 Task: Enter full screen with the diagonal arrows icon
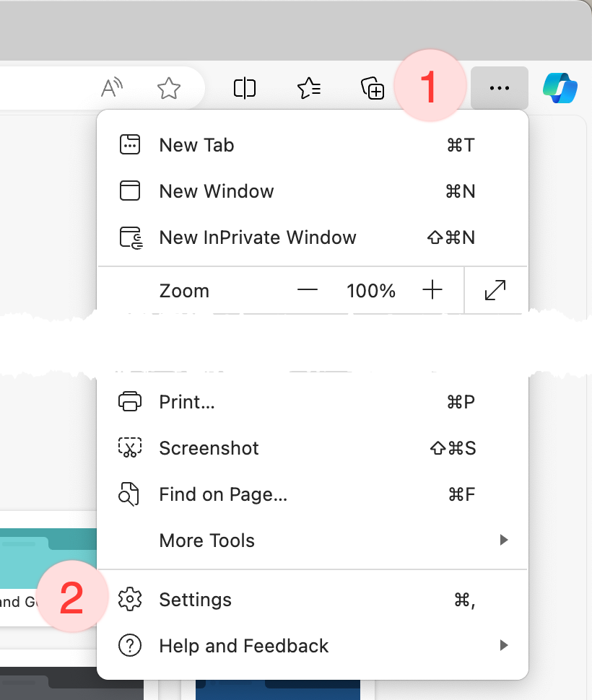click(x=495, y=291)
